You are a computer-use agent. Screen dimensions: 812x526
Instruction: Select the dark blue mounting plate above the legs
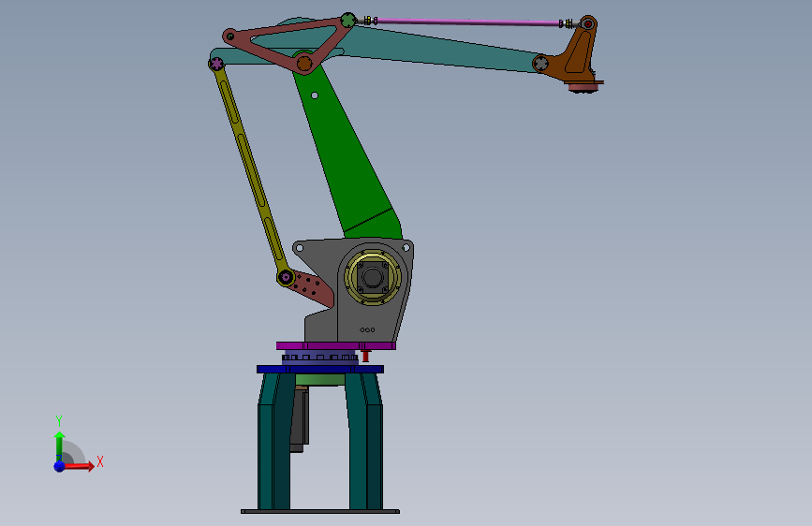[320, 369]
